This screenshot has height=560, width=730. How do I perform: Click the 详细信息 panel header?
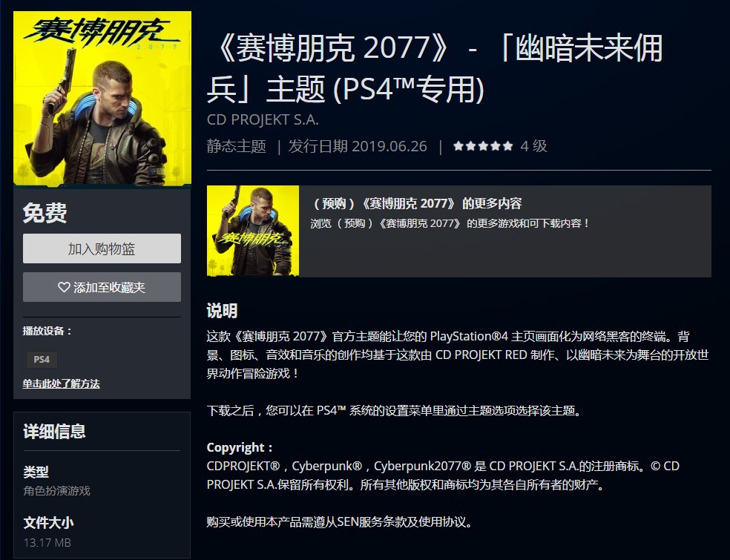[x=54, y=432]
